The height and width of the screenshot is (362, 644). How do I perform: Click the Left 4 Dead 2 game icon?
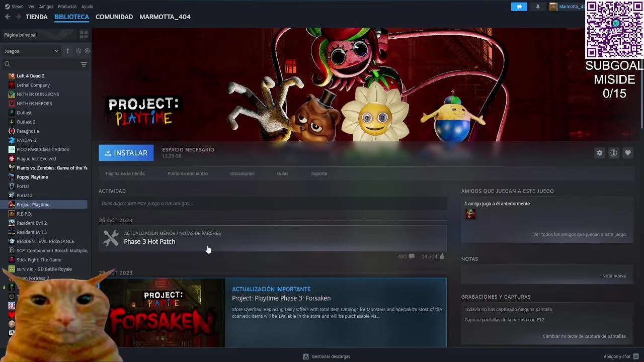(12, 76)
